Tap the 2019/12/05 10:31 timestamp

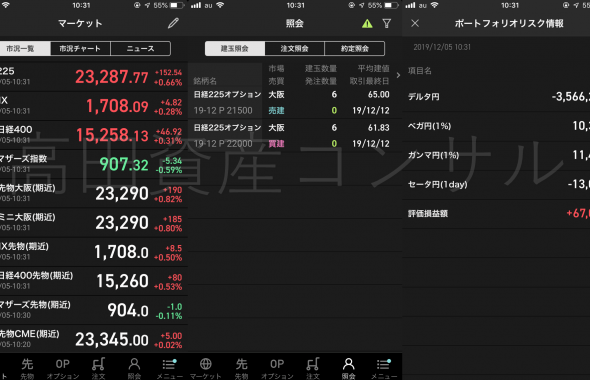[442, 47]
